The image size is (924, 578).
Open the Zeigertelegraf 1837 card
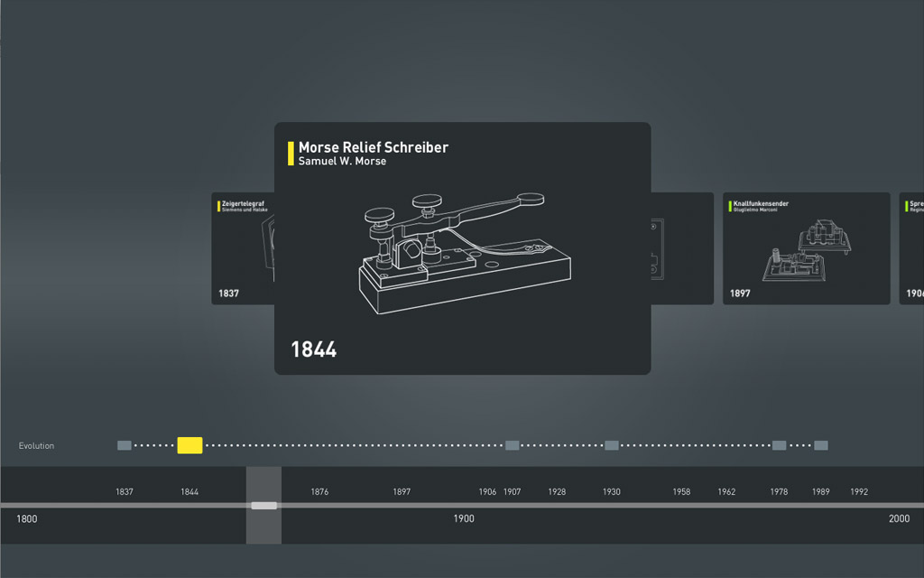[243, 248]
